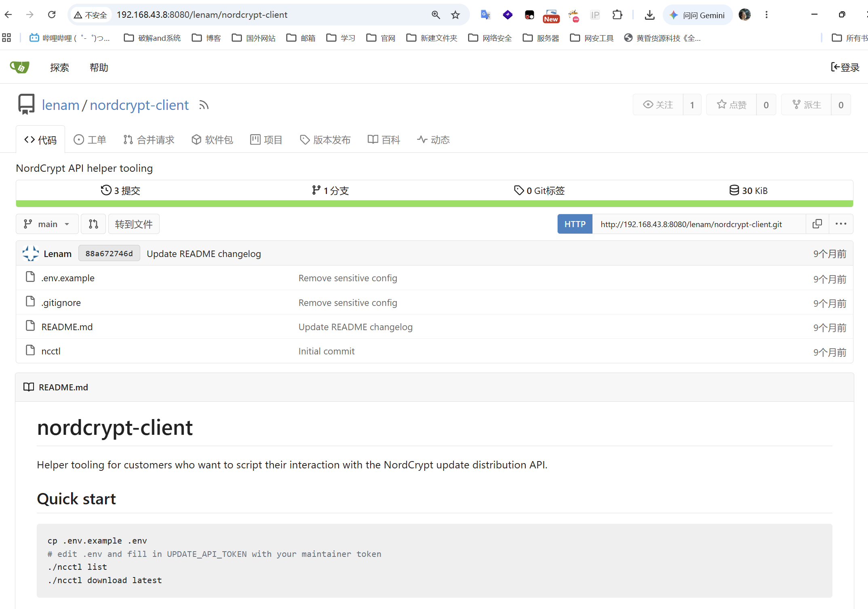Open the browser zoom magnifier icon

436,15
